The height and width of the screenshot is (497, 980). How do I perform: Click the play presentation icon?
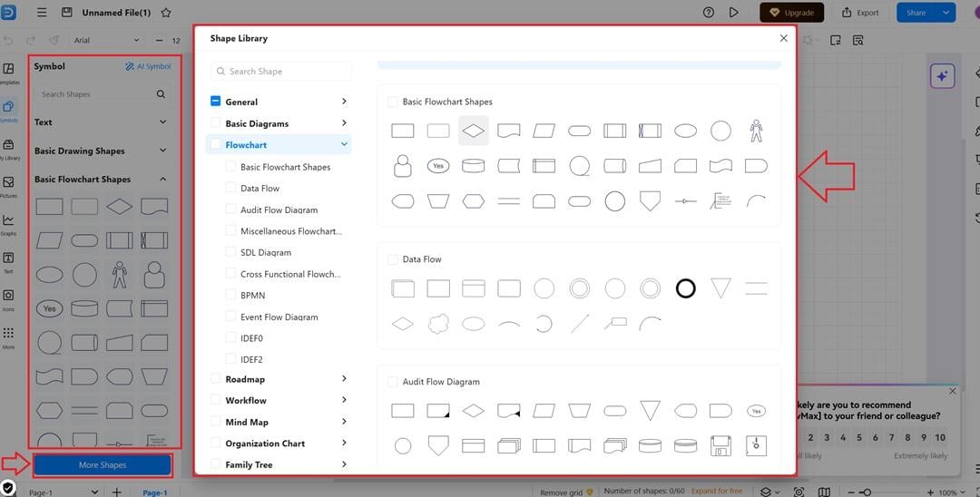[x=734, y=13]
